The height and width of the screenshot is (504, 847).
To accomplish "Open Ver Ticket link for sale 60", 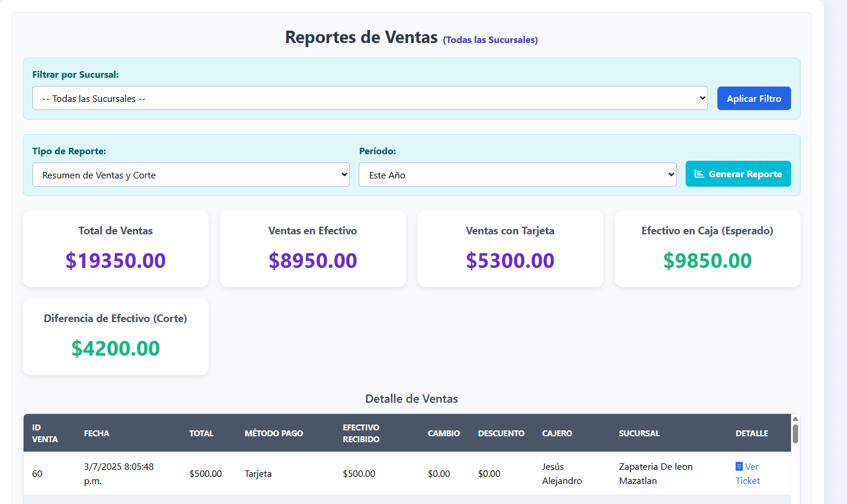I will 748,473.
